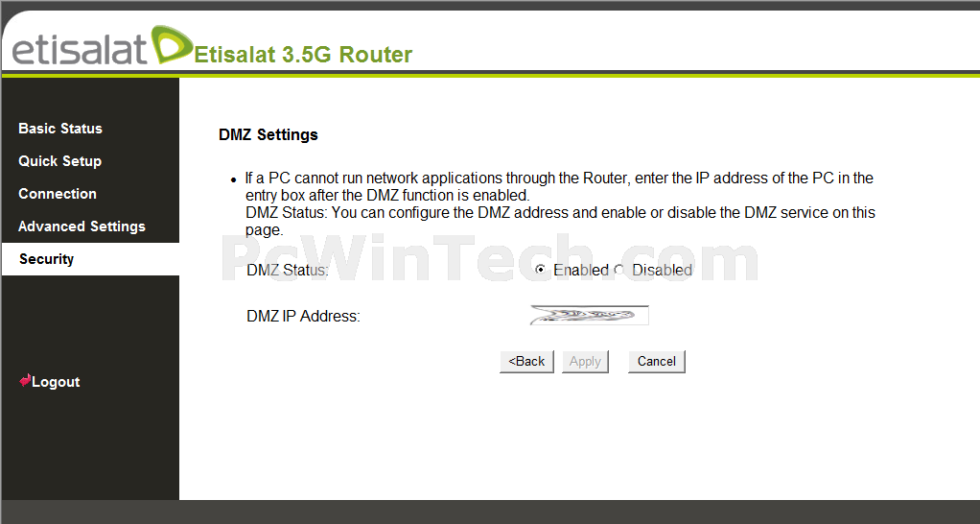The height and width of the screenshot is (524, 980).
Task: Click the Etisalat 3.5G Router title
Action: click(303, 55)
